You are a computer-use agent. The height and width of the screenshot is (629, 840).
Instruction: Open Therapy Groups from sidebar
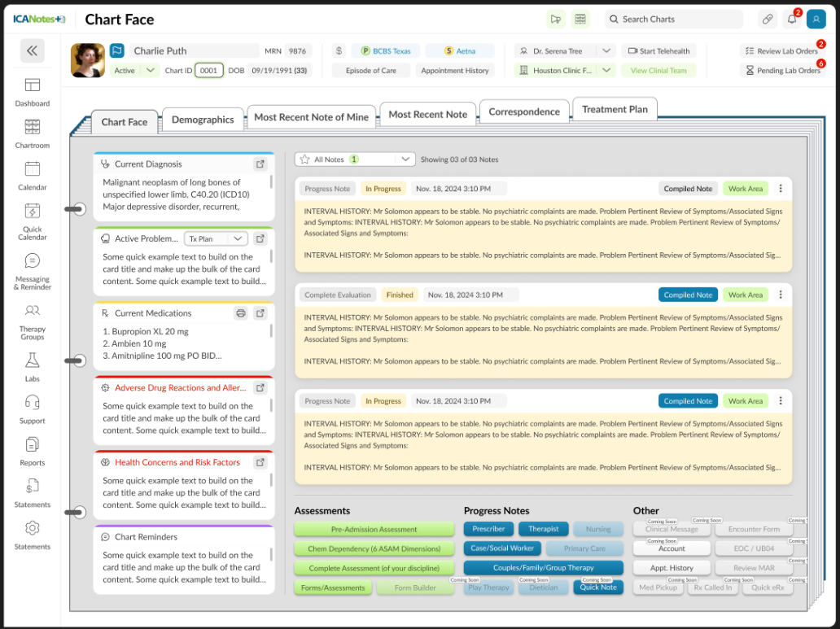pos(32,321)
